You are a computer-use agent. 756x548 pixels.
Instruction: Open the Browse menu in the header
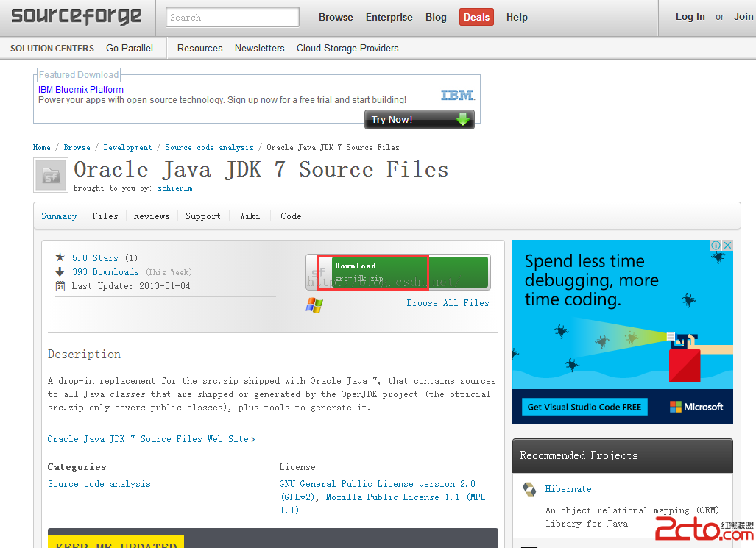[336, 18]
